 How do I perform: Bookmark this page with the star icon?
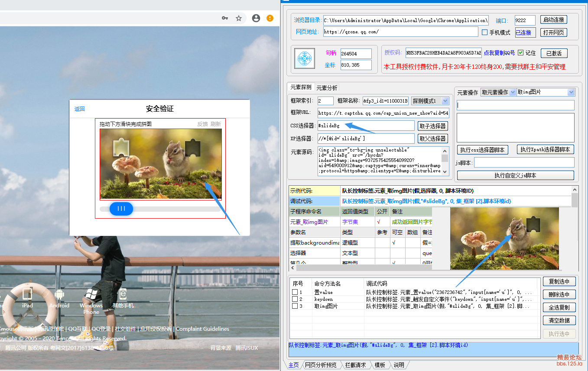(239, 18)
